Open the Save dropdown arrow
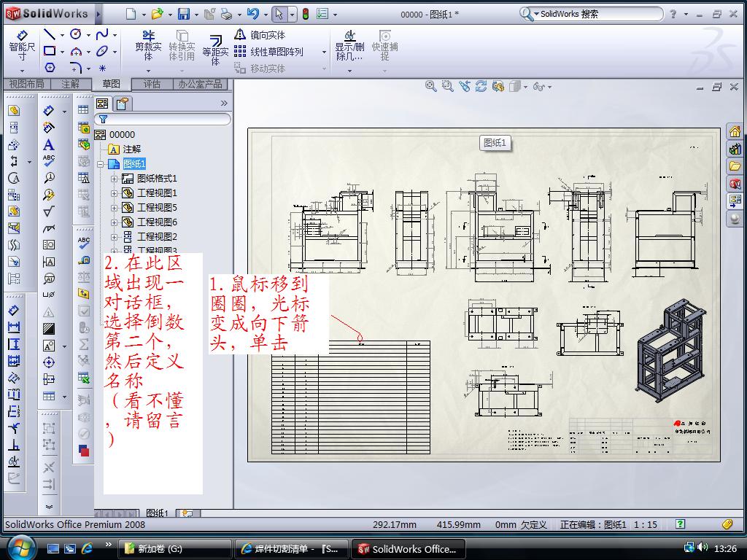 (196, 15)
